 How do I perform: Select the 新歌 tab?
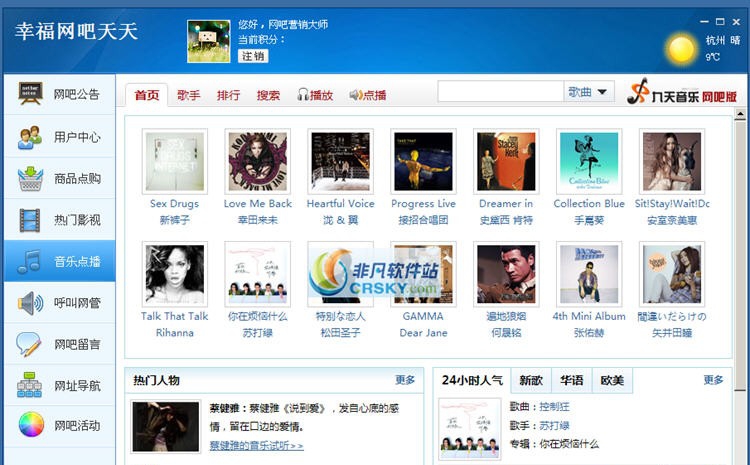[531, 380]
